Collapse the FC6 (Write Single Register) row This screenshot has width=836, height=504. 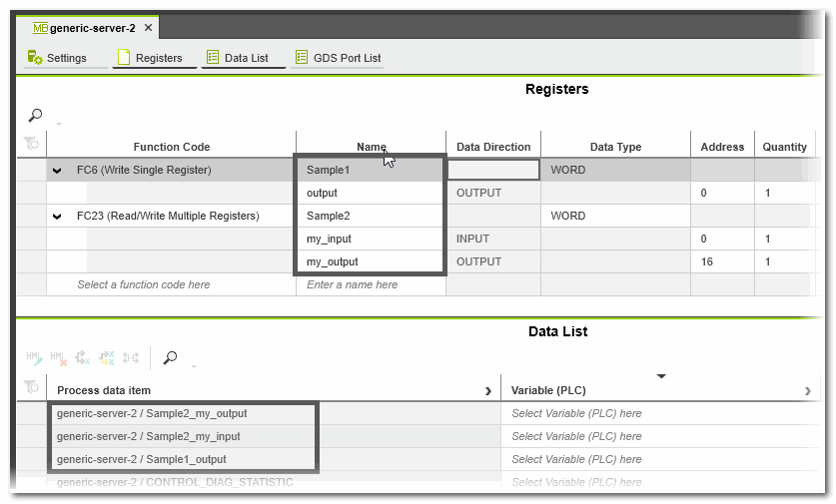pyautogui.click(x=57, y=171)
